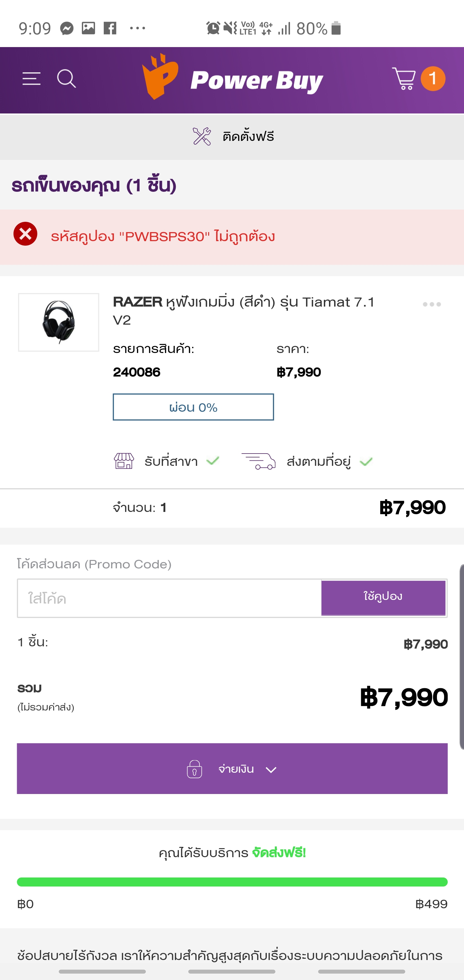Open the item's three-dot options menu
This screenshot has height=980, width=464.
tap(432, 304)
